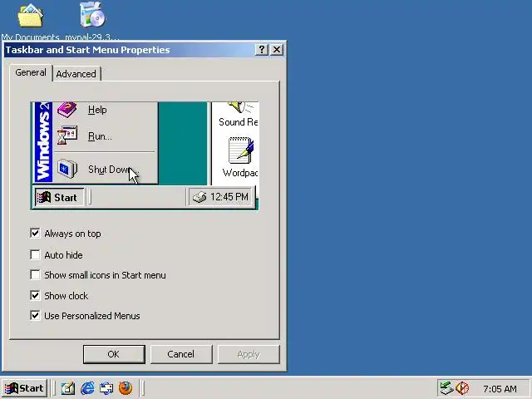Enable the Auto hide checkbox

(35, 255)
